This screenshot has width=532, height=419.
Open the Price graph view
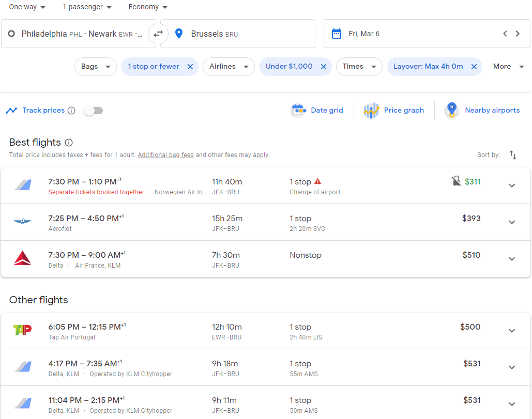click(x=393, y=111)
